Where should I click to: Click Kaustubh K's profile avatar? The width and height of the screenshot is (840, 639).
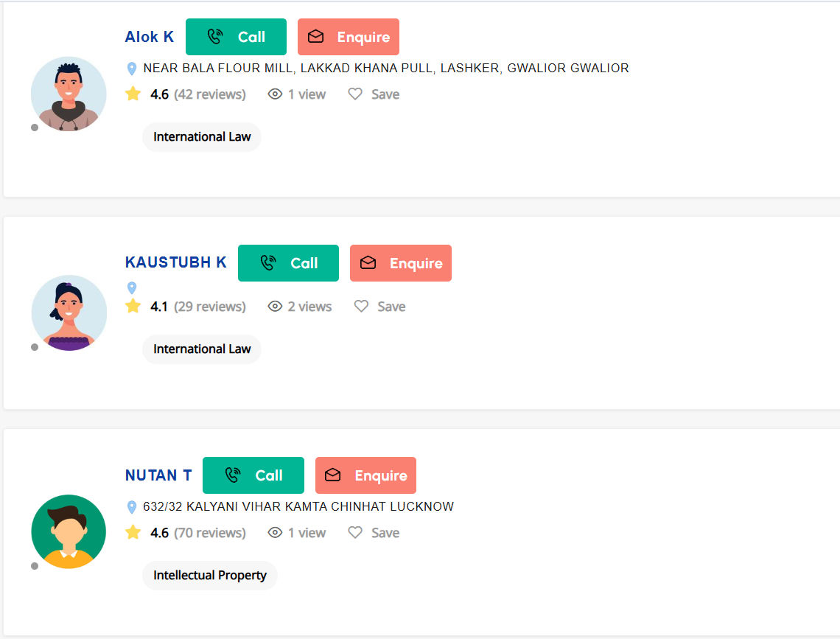pyautogui.click(x=69, y=312)
